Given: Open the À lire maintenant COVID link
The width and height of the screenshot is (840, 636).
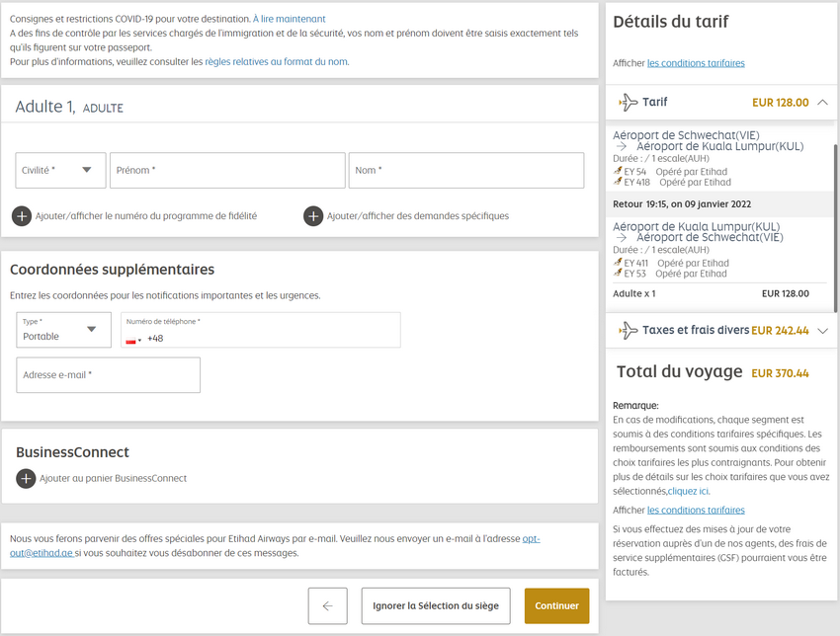Looking at the screenshot, I should click(x=290, y=19).
